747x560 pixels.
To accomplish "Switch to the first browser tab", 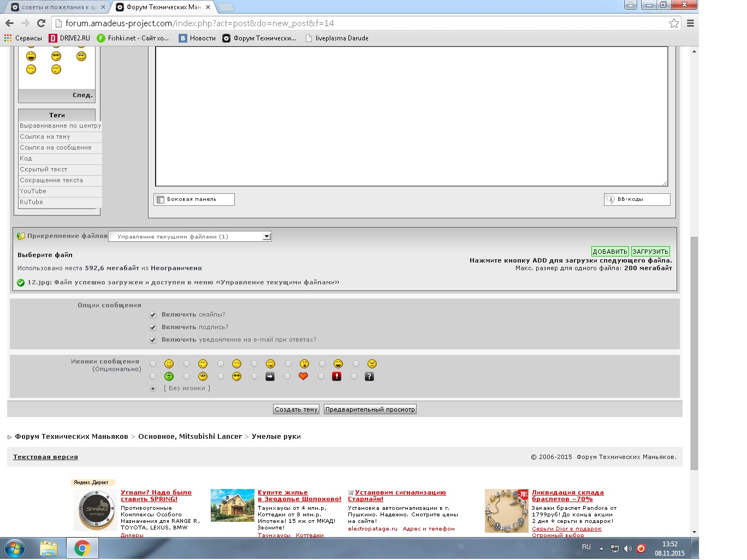I will (55, 7).
